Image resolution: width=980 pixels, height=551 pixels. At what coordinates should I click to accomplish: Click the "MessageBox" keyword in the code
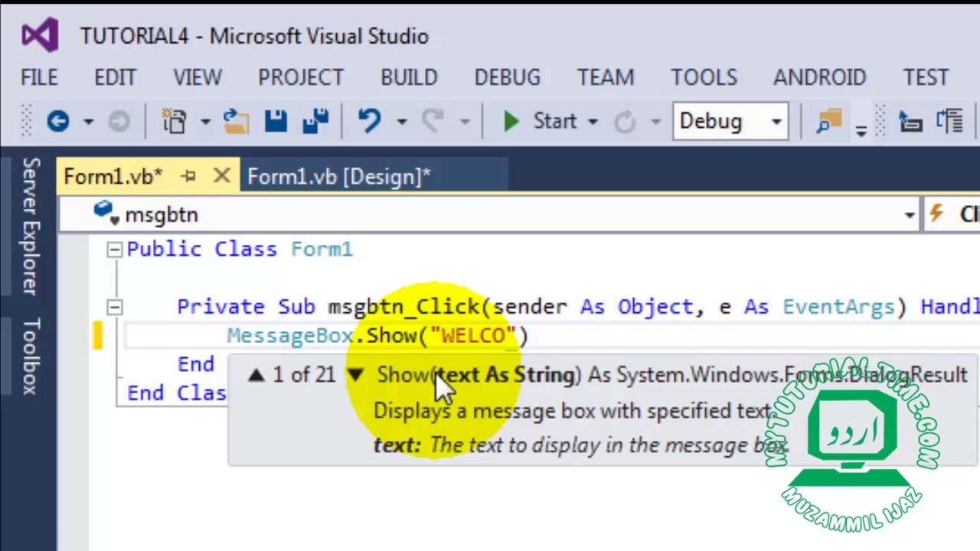pos(289,336)
